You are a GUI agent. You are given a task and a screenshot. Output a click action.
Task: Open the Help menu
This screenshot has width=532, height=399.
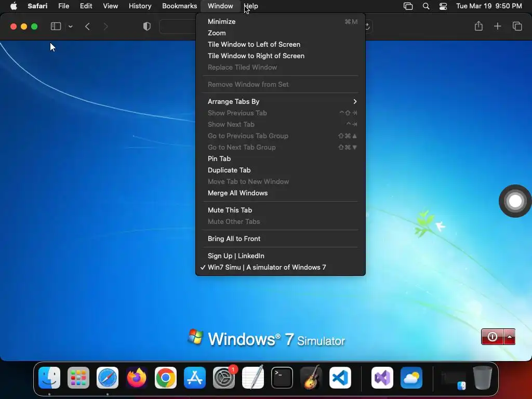251,6
